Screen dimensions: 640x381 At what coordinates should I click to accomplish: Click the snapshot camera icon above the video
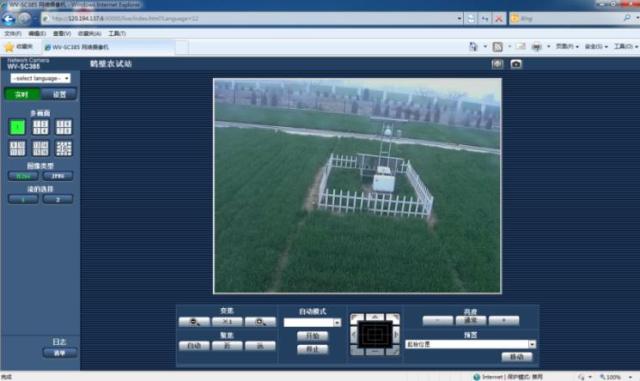(x=516, y=64)
